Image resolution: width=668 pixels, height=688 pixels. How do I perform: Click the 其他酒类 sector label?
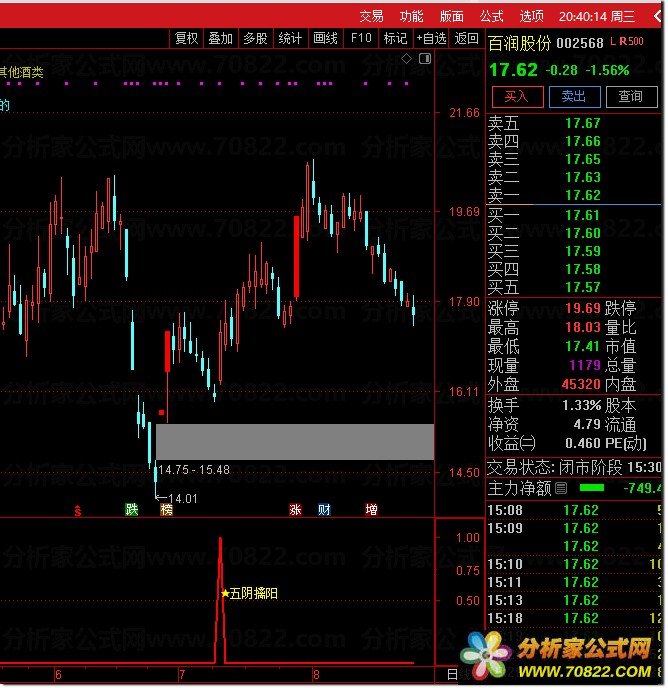tap(22, 72)
